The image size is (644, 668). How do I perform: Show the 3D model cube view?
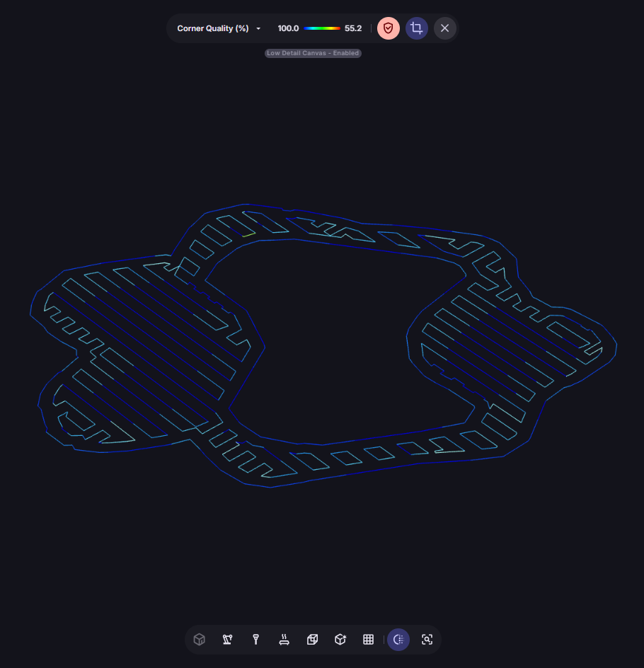[200, 640]
